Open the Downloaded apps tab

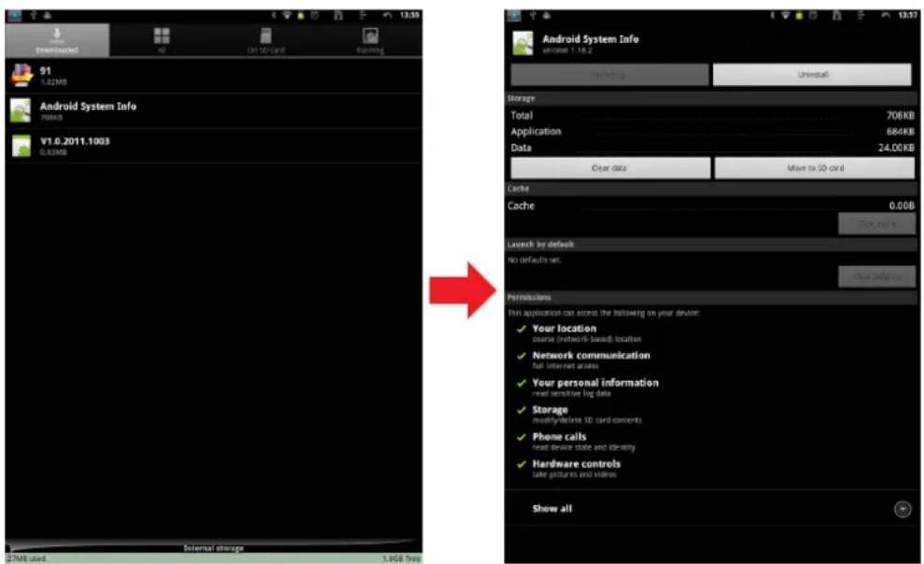point(57,40)
